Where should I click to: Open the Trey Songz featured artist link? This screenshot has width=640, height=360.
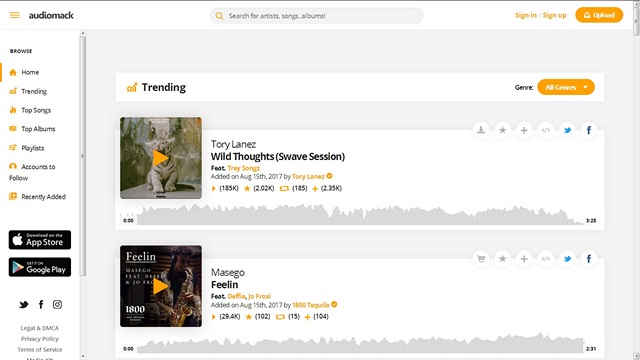point(244,168)
